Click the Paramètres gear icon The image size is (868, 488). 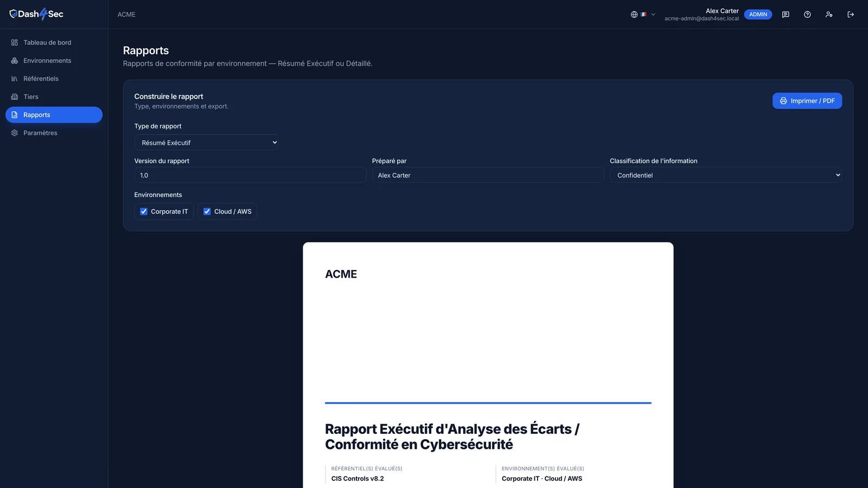[15, 133]
